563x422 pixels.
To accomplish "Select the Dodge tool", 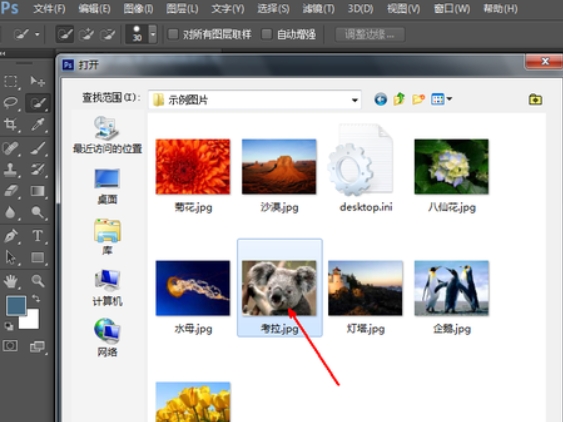I will 37,212.
